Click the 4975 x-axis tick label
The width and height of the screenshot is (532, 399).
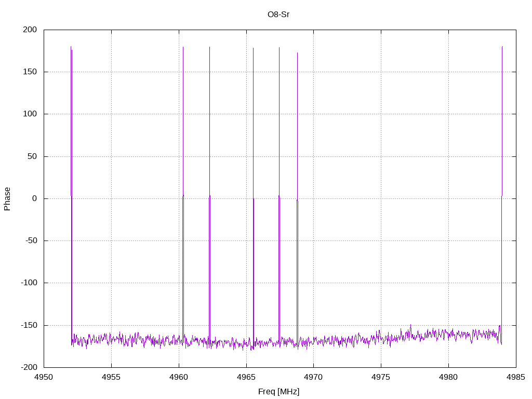click(381, 377)
